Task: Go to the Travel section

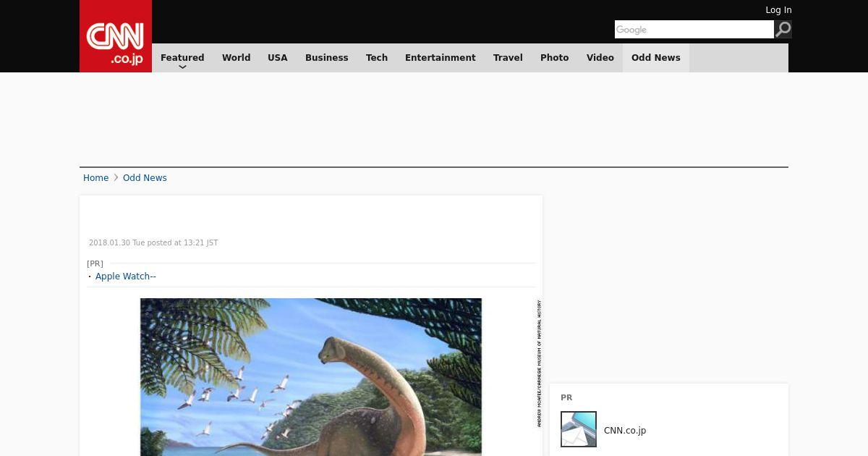Action: [x=508, y=58]
